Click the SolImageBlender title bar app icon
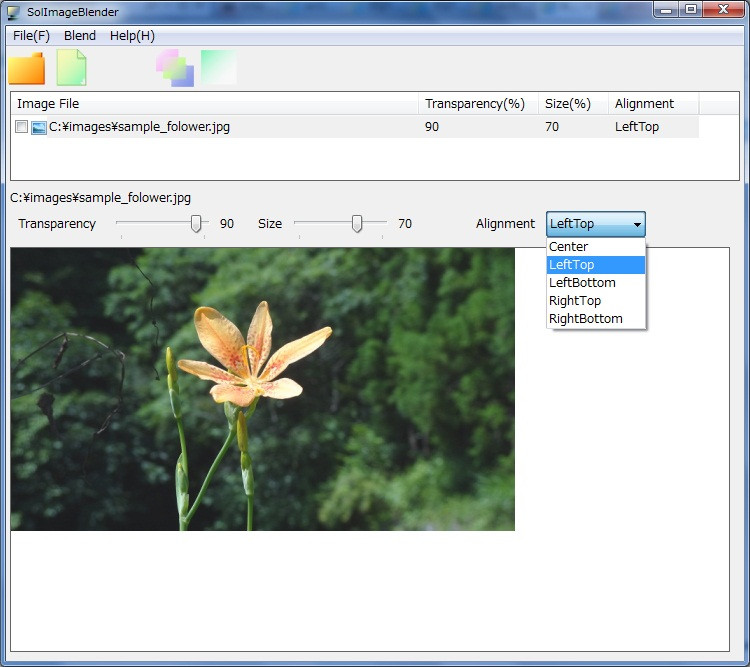The width and height of the screenshot is (750, 667). coord(14,12)
